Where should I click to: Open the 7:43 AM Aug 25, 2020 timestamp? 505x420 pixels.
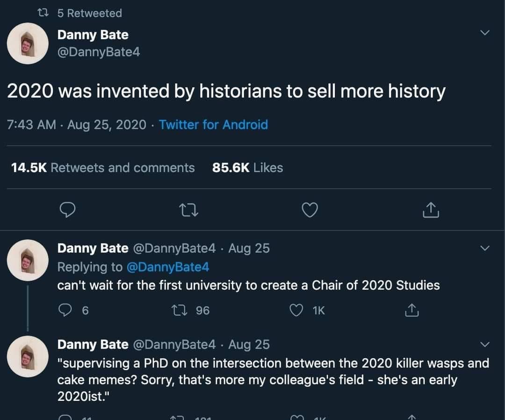tap(77, 125)
